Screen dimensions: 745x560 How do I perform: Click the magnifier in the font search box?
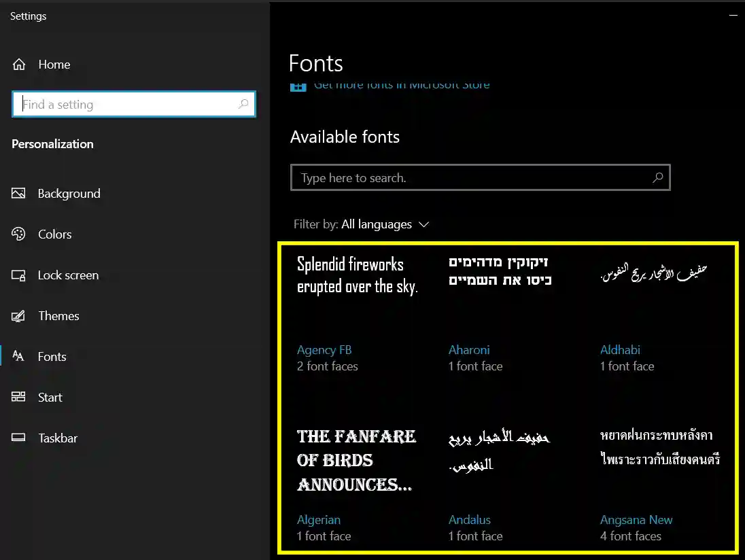(x=657, y=177)
